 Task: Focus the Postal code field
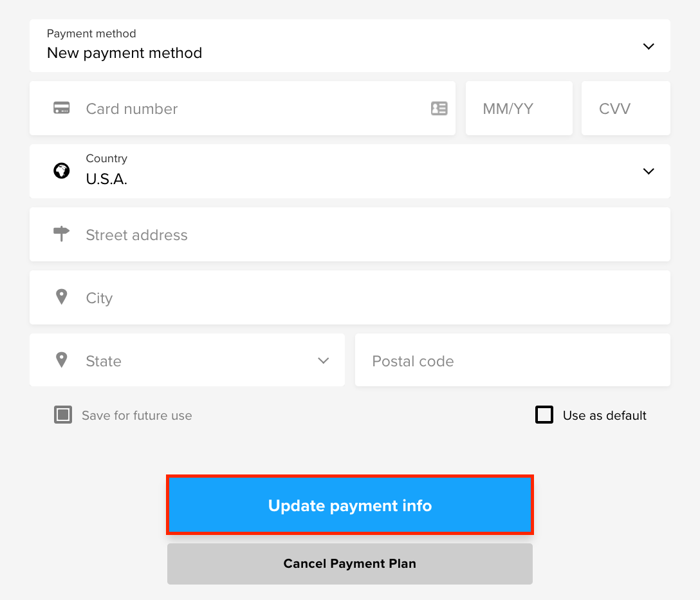tap(513, 360)
